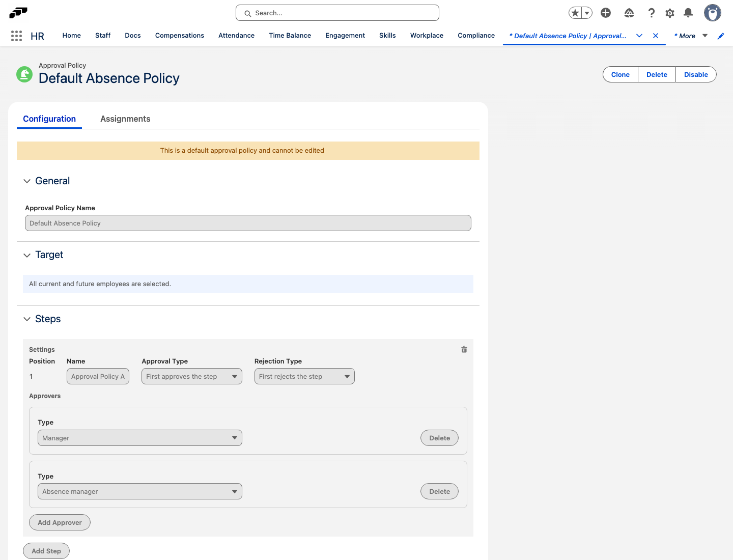The image size is (733, 560).
Task: Open the Manager approver type dropdown
Action: point(140,438)
